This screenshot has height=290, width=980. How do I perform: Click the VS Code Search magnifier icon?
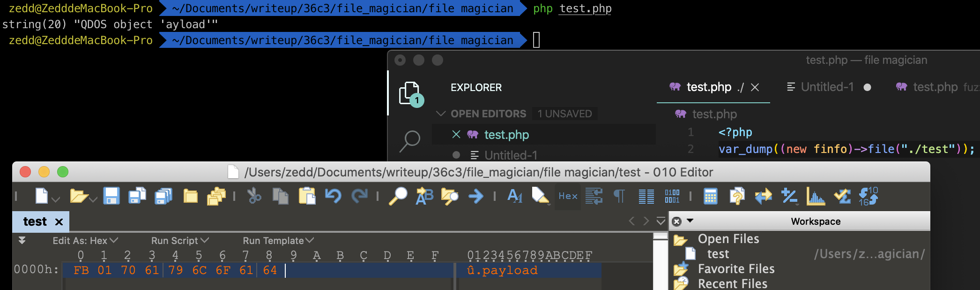click(x=410, y=141)
